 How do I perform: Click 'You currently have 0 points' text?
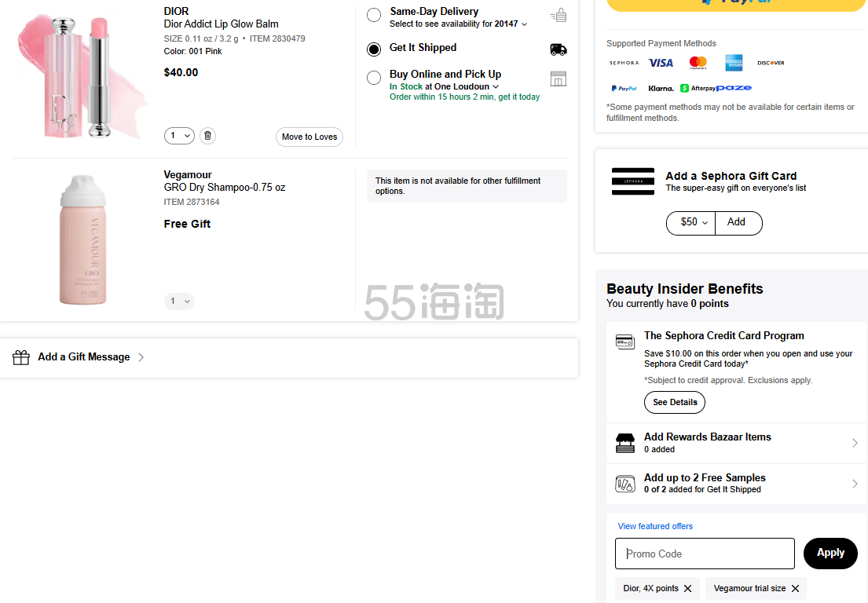668,304
